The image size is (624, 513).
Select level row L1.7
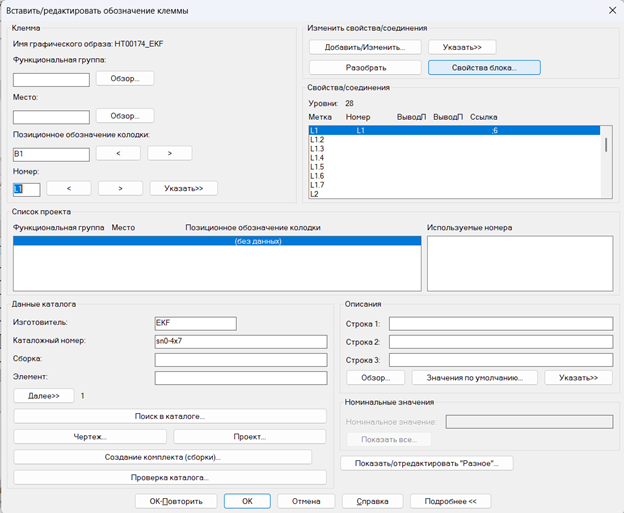click(454, 185)
